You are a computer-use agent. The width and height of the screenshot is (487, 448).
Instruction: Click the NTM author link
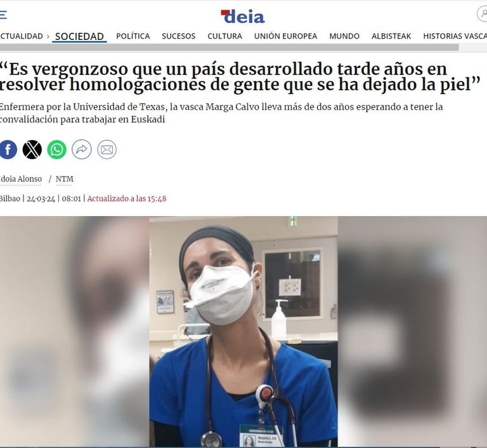[x=64, y=179]
